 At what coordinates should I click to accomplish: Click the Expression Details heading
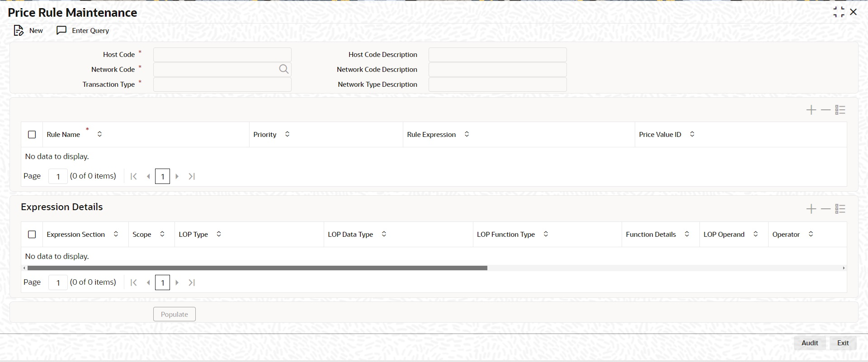point(62,207)
